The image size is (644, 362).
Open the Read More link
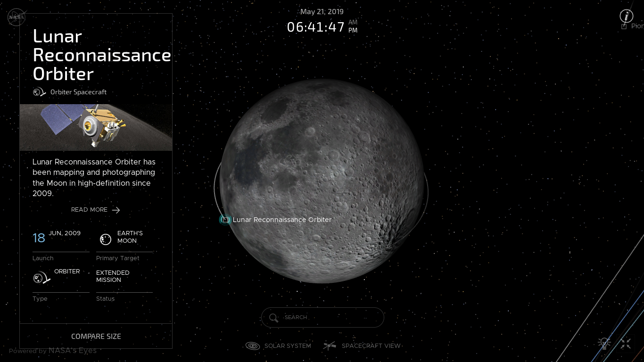pyautogui.click(x=96, y=210)
